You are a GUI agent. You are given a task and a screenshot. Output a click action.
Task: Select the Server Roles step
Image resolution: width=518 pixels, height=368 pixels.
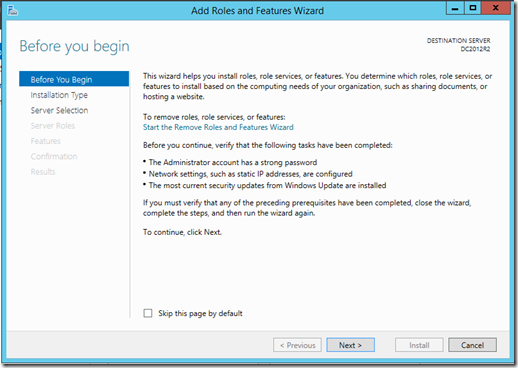pos(53,126)
